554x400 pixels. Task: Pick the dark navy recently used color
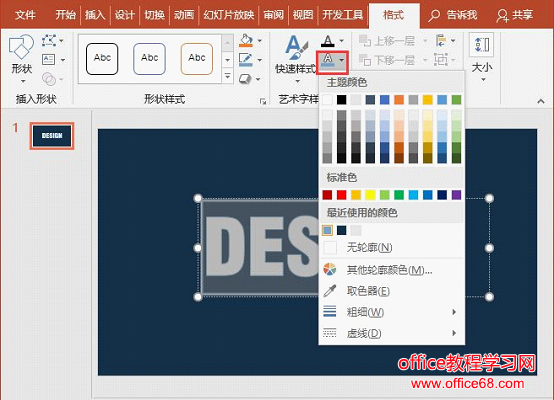click(342, 230)
